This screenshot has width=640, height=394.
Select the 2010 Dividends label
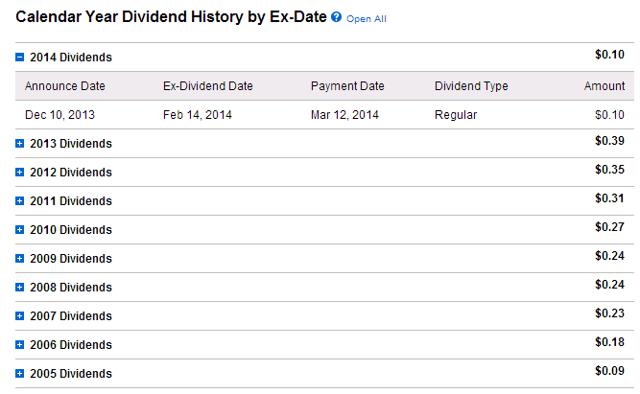coord(71,229)
